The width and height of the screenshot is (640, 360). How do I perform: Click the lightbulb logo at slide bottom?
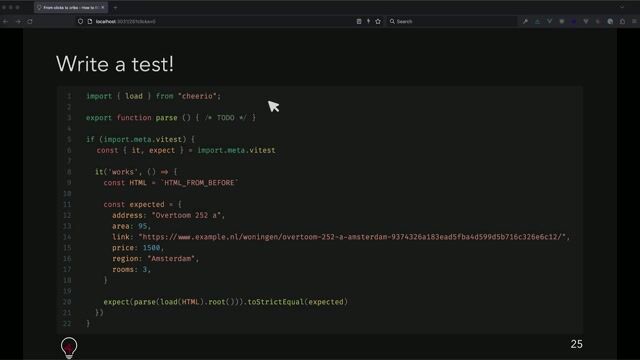click(69, 348)
